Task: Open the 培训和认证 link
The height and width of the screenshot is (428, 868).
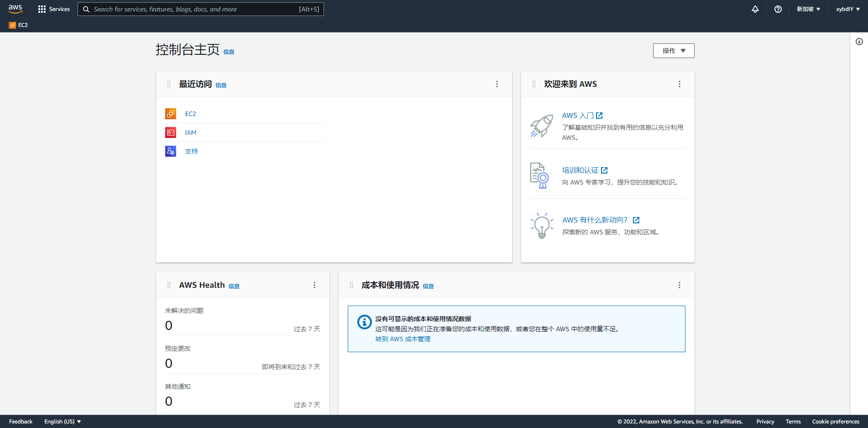Action: pos(585,170)
